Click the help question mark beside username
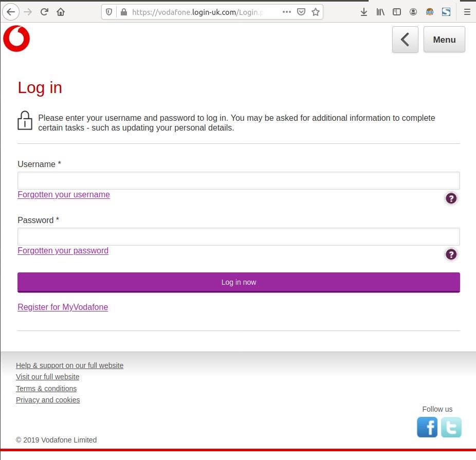The height and width of the screenshot is (460, 476). click(x=451, y=198)
